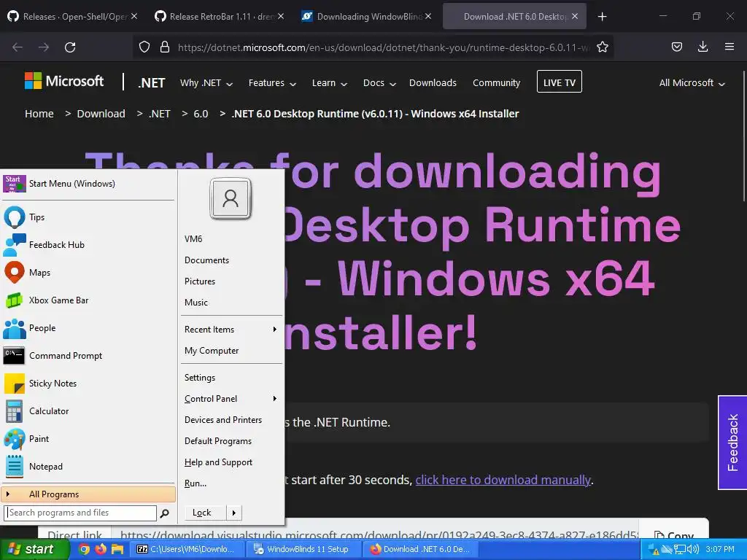747x560 pixels.
Task: Reload the page in Firefox
Action: (x=70, y=47)
